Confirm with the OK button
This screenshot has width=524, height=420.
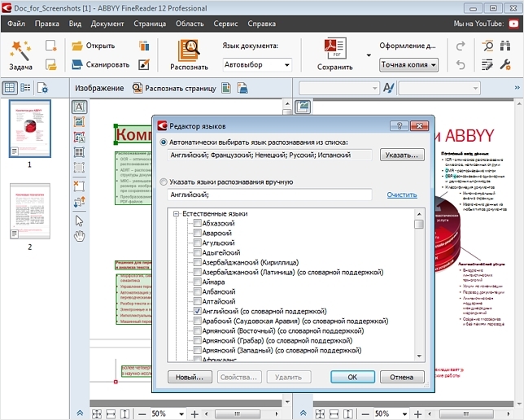tap(352, 377)
